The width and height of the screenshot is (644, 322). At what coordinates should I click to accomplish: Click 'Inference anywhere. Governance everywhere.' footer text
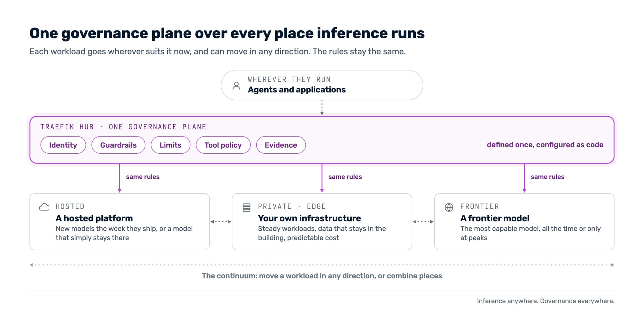click(x=545, y=301)
